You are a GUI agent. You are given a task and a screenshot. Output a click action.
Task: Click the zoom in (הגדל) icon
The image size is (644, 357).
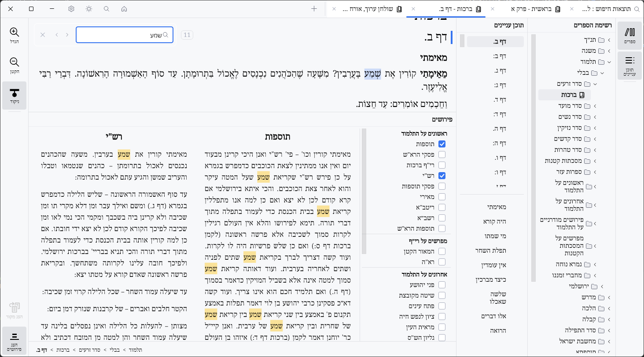[15, 35]
